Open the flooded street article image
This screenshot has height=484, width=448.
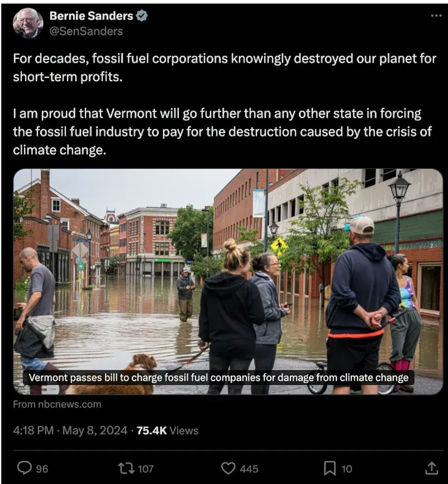[x=228, y=261]
